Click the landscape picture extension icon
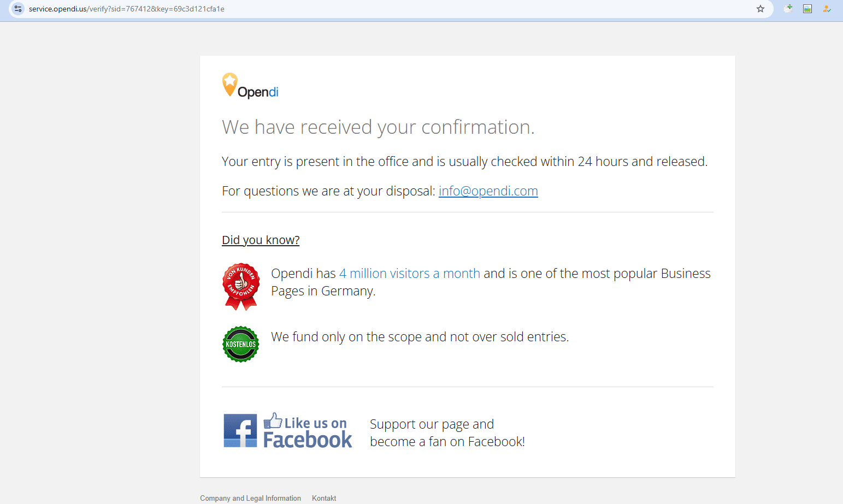 (x=807, y=9)
